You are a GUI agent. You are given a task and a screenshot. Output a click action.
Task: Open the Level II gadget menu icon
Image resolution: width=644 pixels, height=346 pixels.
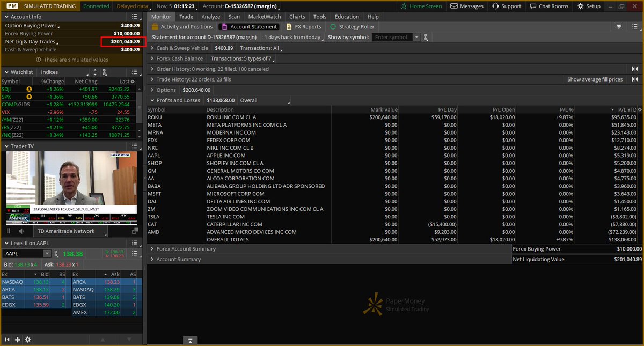click(134, 243)
